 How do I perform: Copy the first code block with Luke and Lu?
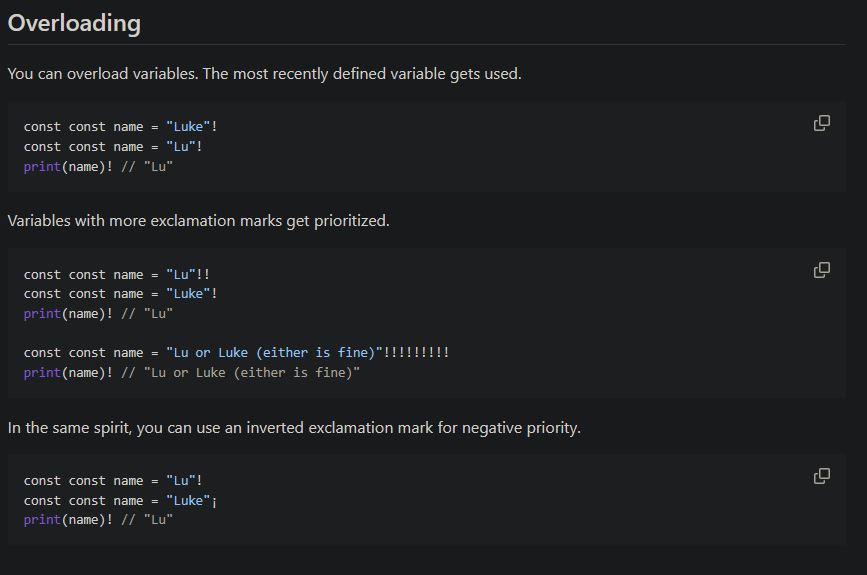pyautogui.click(x=821, y=123)
